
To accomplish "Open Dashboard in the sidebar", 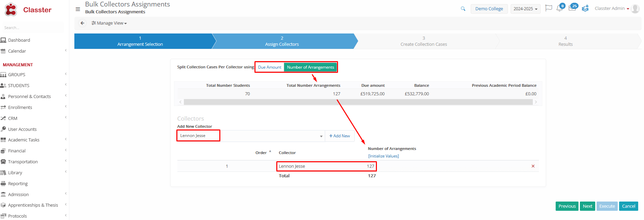I will 19,40.
